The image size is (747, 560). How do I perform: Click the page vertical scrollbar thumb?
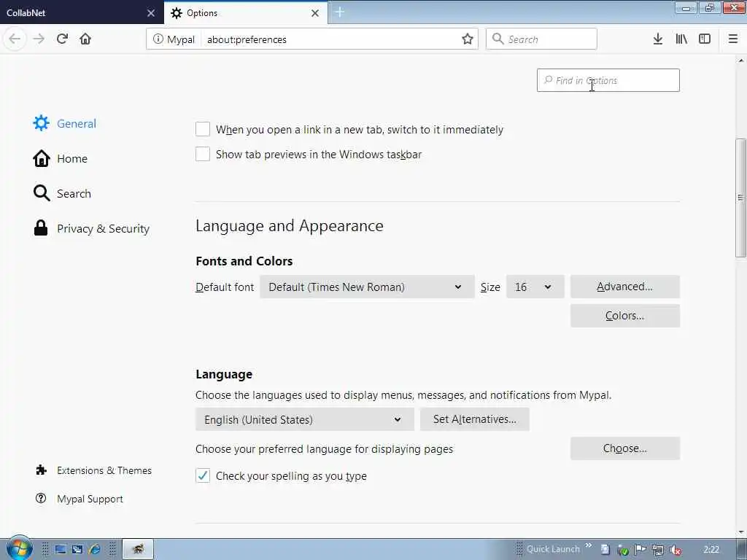click(740, 198)
